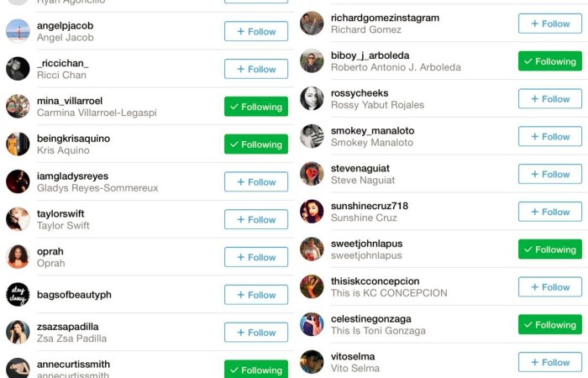Image resolution: width=588 pixels, height=378 pixels.
Task: Unfollow mina_villarroel via Following button
Action: tap(256, 107)
